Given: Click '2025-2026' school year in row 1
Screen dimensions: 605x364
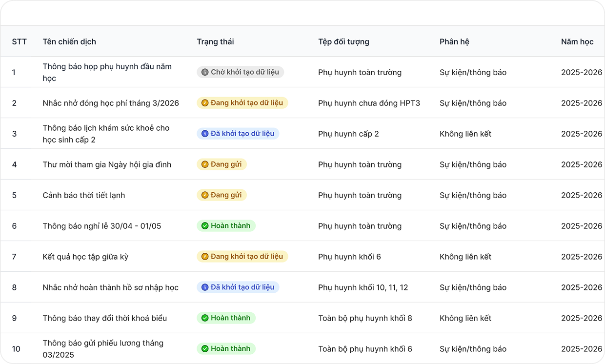Looking at the screenshot, I should [x=582, y=72].
